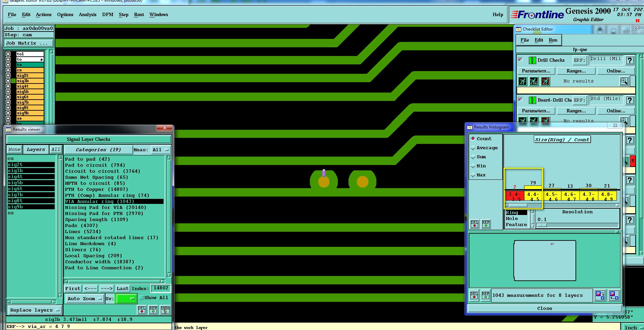Select sig5b in Results viewer layer list
Screen dimensions: 644x330
point(31,182)
